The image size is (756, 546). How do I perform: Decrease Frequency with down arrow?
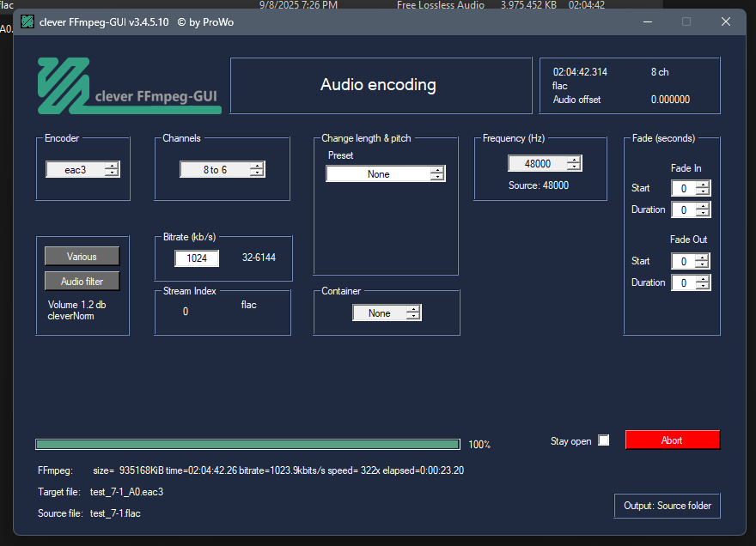[574, 167]
